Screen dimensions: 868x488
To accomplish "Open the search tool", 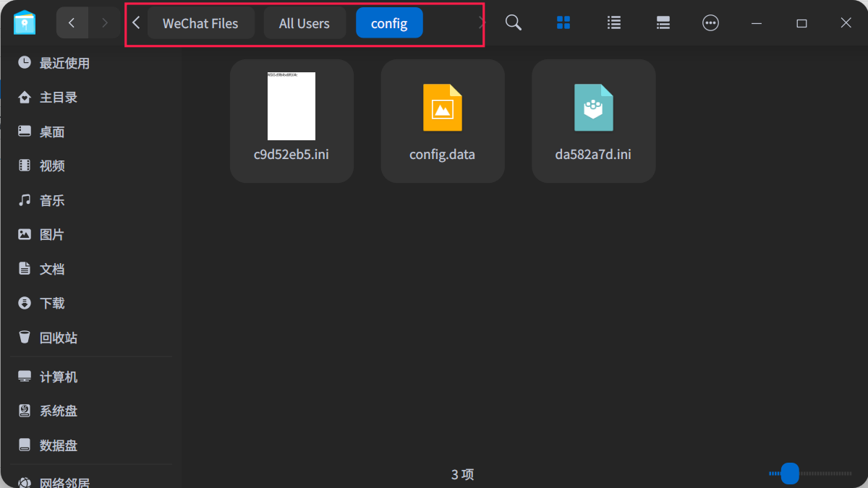I will pyautogui.click(x=514, y=23).
